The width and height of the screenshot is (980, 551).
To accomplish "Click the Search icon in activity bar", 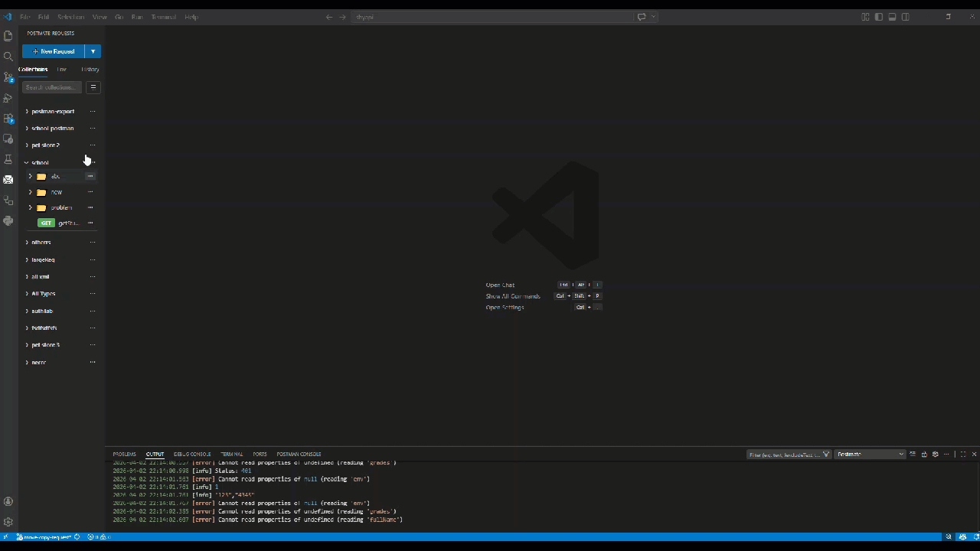I will (8, 57).
